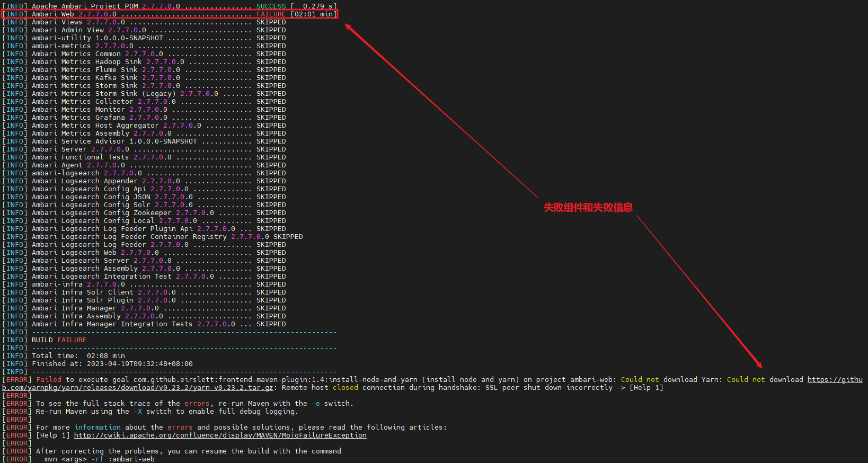Click 'Ambari Infra Assembly' row
The height and width of the screenshot is (463, 868).
tap(144, 316)
